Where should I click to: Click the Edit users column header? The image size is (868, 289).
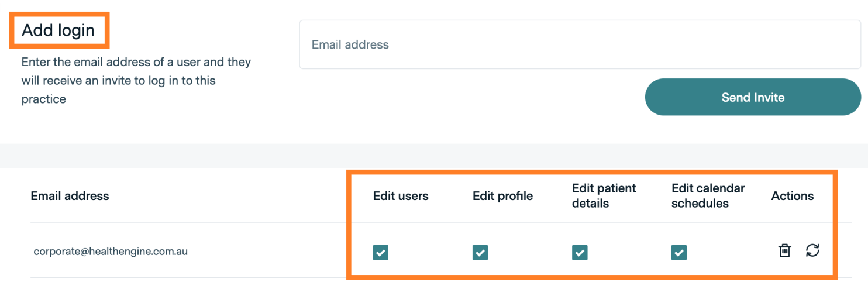coord(401,196)
